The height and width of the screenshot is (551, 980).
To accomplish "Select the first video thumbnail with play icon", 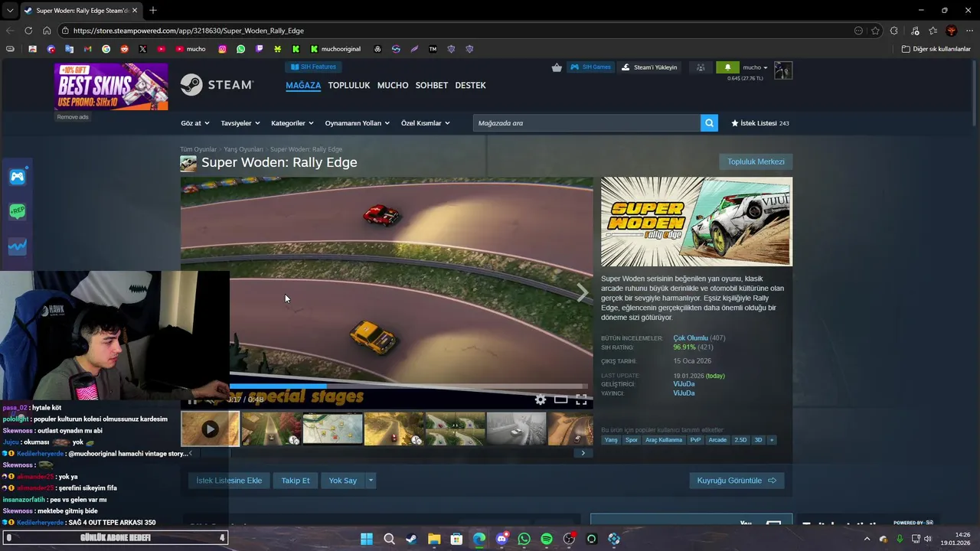I will tap(210, 429).
